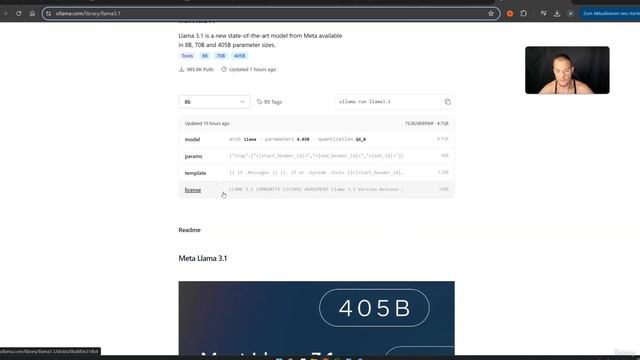Screen dimensions: 640x360
Task: Open the 95 Tags link
Action: coord(269,102)
